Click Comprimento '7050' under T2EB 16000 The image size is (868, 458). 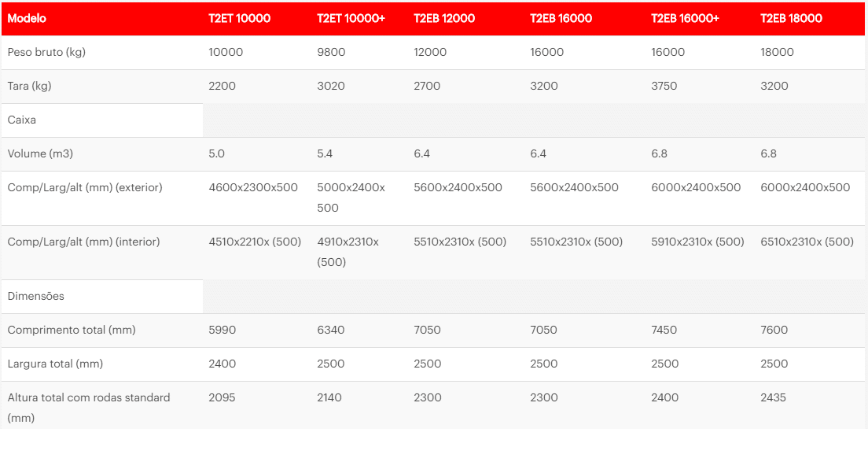pyautogui.click(x=543, y=330)
